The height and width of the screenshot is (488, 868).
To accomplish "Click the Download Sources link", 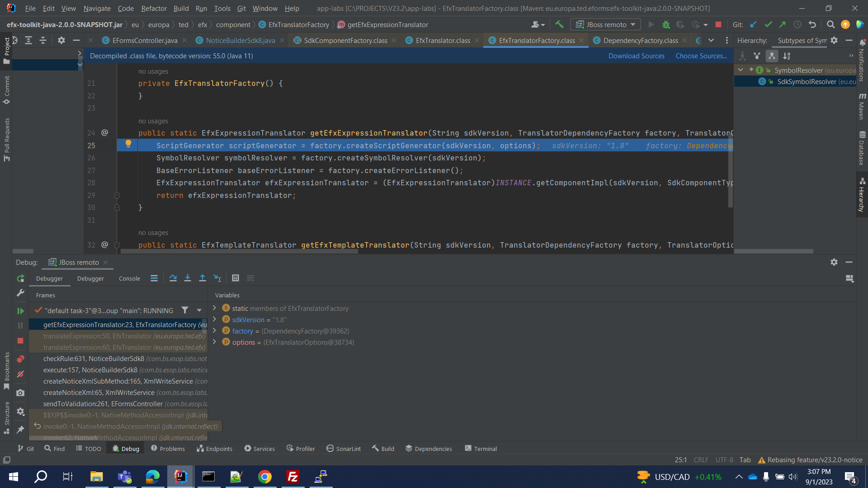I will (636, 56).
